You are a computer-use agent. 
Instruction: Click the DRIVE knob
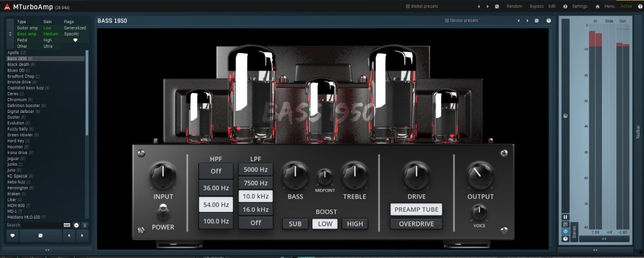point(416,175)
